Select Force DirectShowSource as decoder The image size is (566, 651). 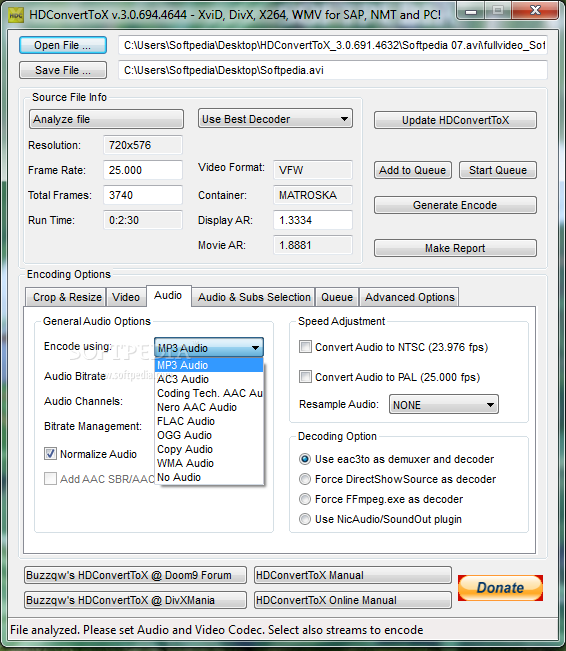point(305,479)
